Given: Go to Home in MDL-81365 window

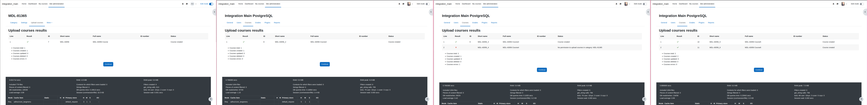Looking at the screenshot, I should 24,4.
